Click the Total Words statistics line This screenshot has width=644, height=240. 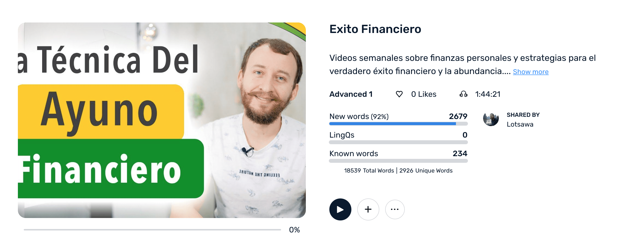coord(398,171)
